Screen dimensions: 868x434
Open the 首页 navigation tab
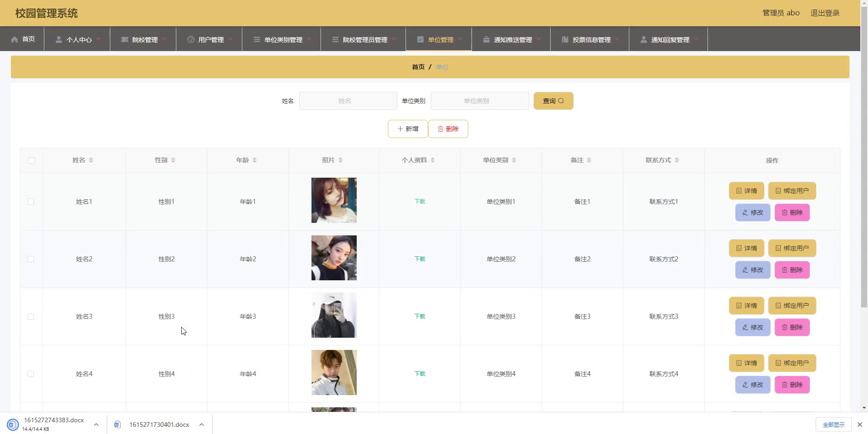(23, 39)
